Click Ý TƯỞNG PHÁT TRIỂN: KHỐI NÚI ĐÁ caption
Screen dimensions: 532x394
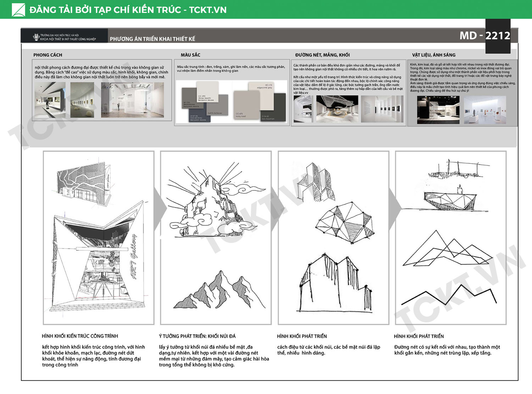pos(197,336)
